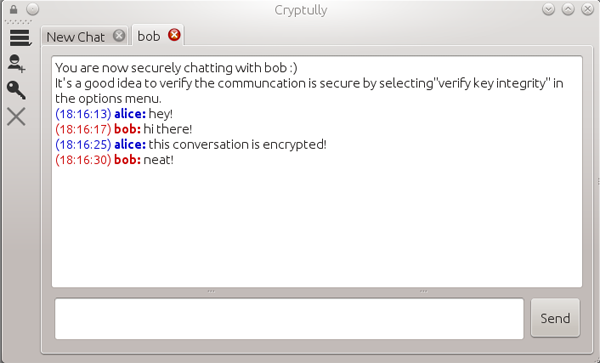Close the New Chat tab
600x363 pixels.
pyautogui.click(x=119, y=36)
